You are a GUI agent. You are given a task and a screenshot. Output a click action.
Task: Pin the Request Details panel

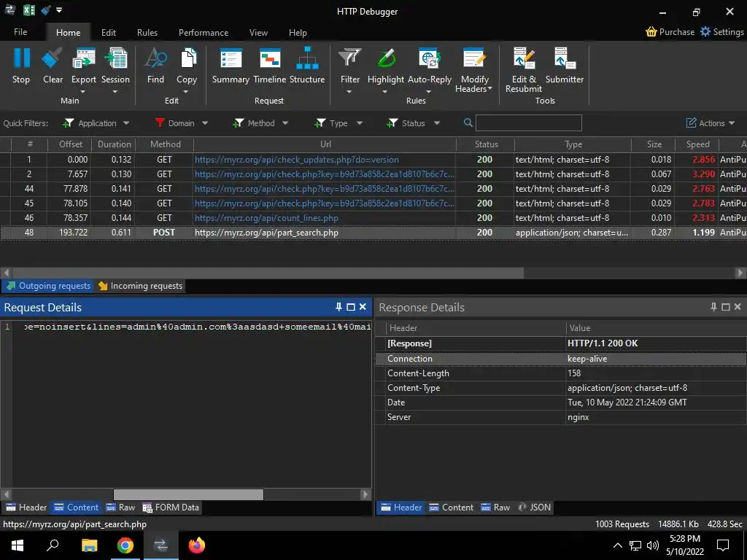coord(338,307)
